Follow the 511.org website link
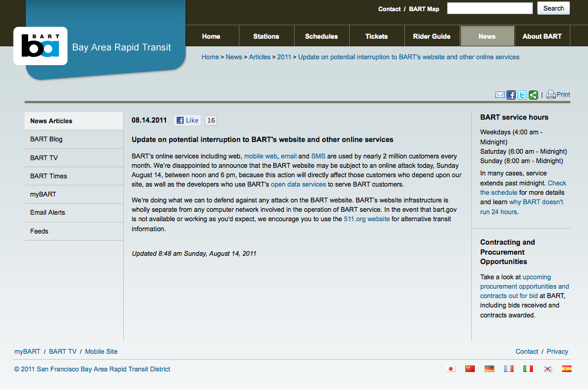588x389 pixels. (x=366, y=219)
